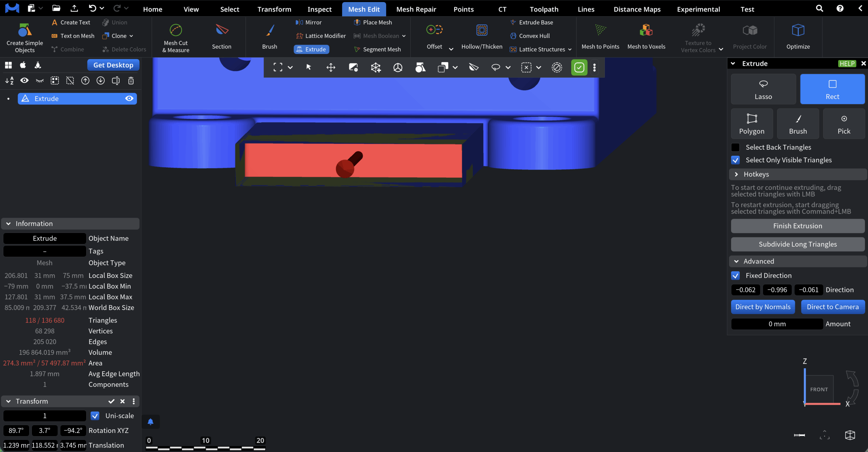Hide the Extrude object in the scene list

point(129,98)
